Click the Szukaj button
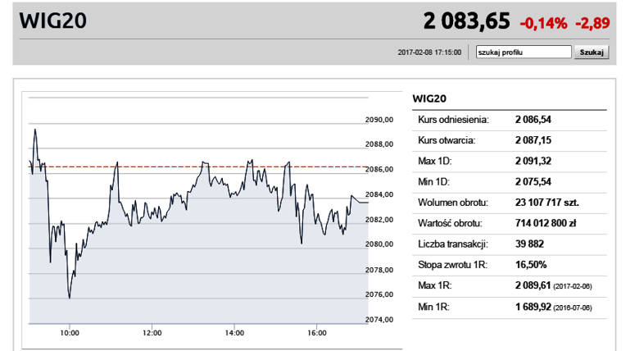644x351 pixels. [591, 52]
